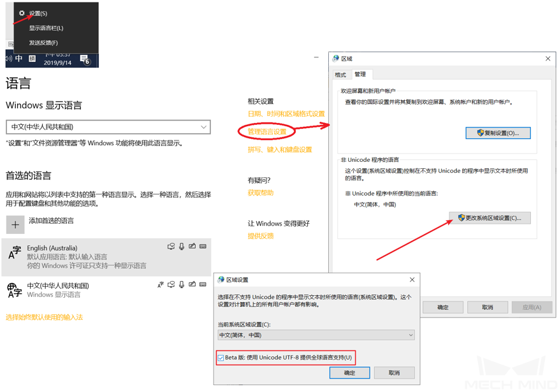Confirm with 确定 in 区域设置 dialog
Viewport: 559px width, 392px height.
[x=349, y=373]
